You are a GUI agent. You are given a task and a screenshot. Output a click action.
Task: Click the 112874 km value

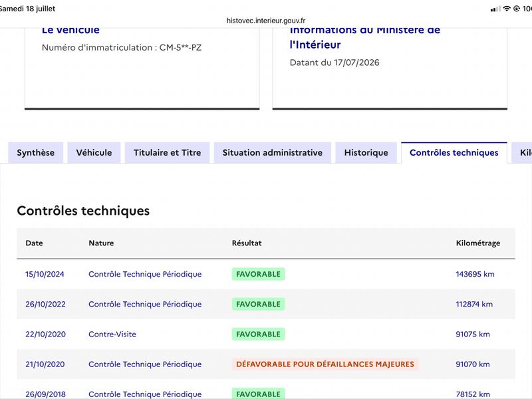pyautogui.click(x=474, y=304)
